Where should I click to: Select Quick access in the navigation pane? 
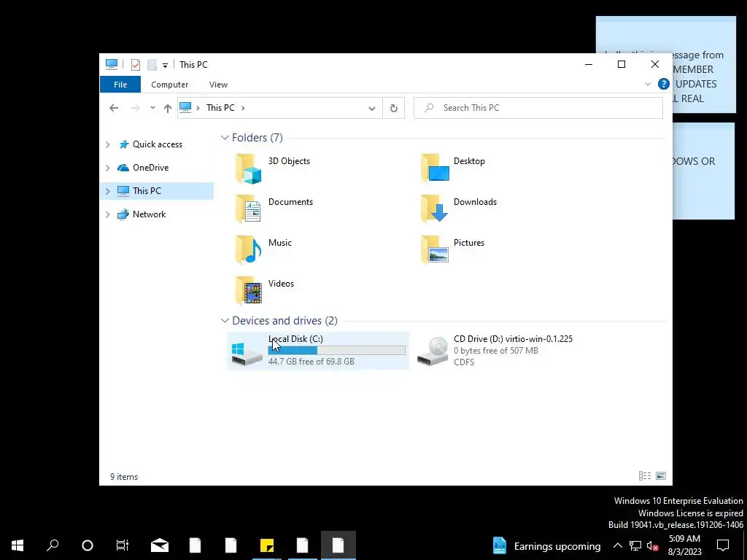(x=158, y=144)
